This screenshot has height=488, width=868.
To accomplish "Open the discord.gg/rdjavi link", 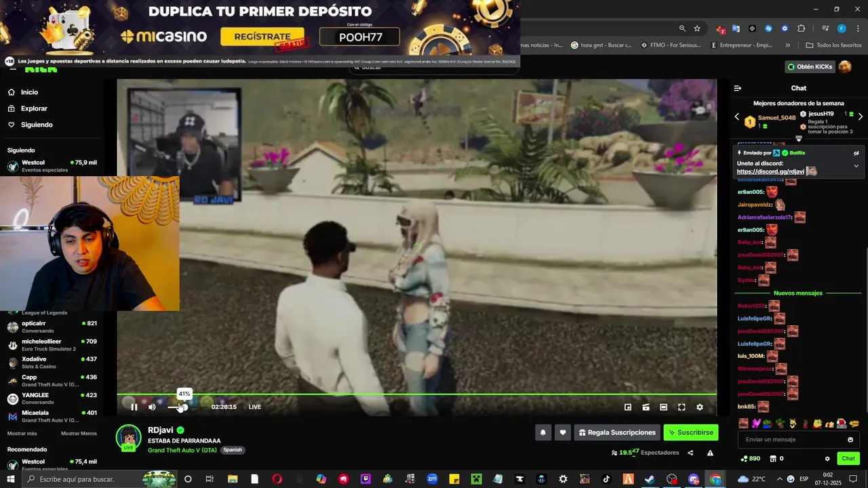I will click(770, 172).
